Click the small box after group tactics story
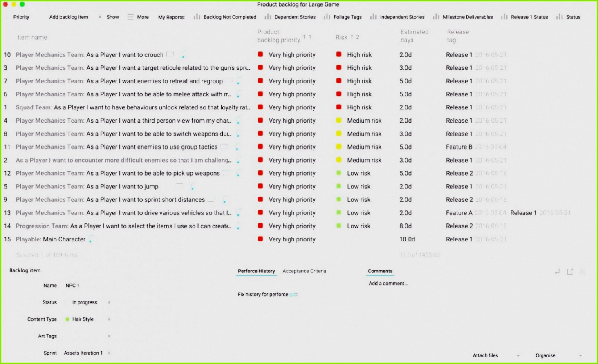Image resolution: width=598 pixels, height=364 pixels. pyautogui.click(x=224, y=146)
